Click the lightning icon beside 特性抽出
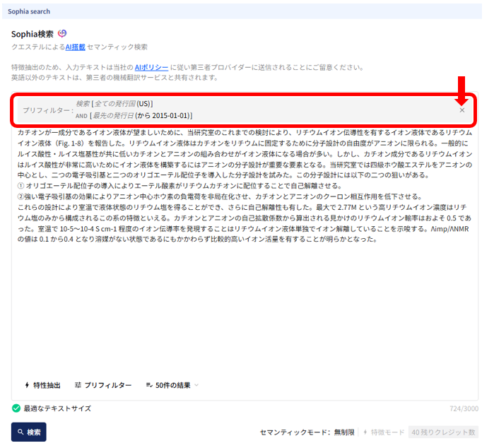 [x=27, y=385]
